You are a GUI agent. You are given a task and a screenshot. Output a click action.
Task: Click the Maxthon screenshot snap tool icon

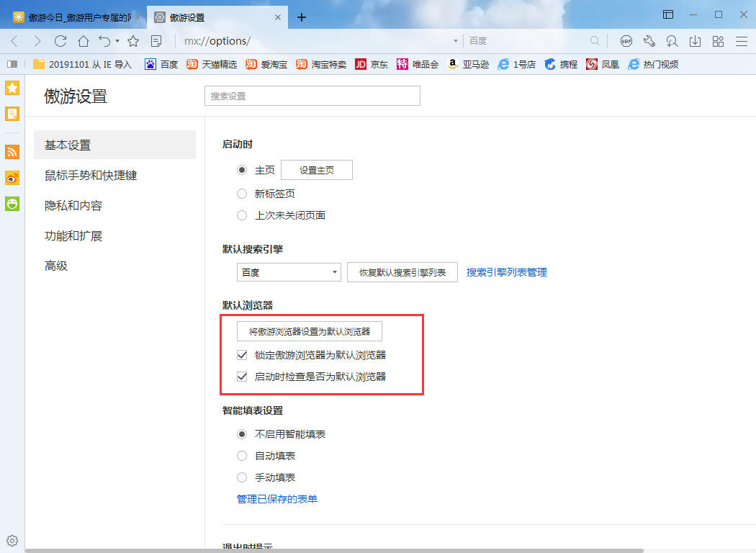point(671,41)
